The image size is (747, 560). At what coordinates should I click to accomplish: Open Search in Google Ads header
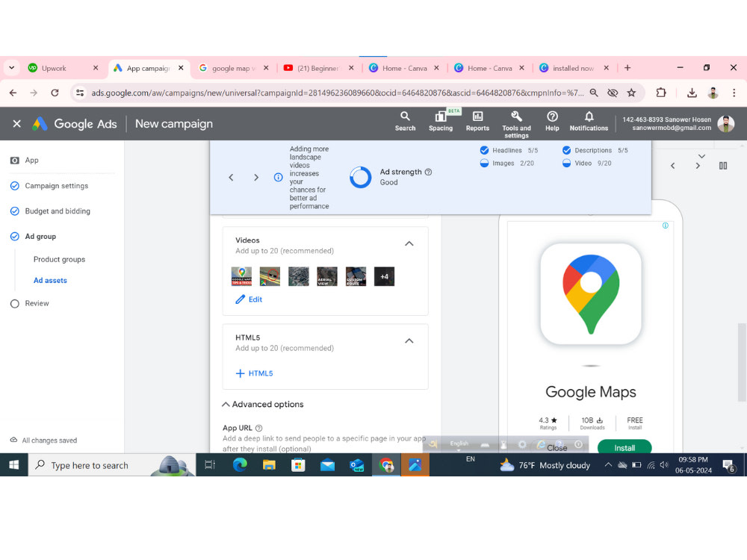(405, 122)
